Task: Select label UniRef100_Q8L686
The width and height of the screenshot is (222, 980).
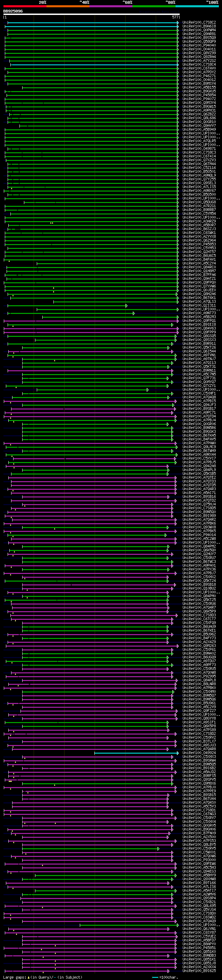Action: coord(199,118)
